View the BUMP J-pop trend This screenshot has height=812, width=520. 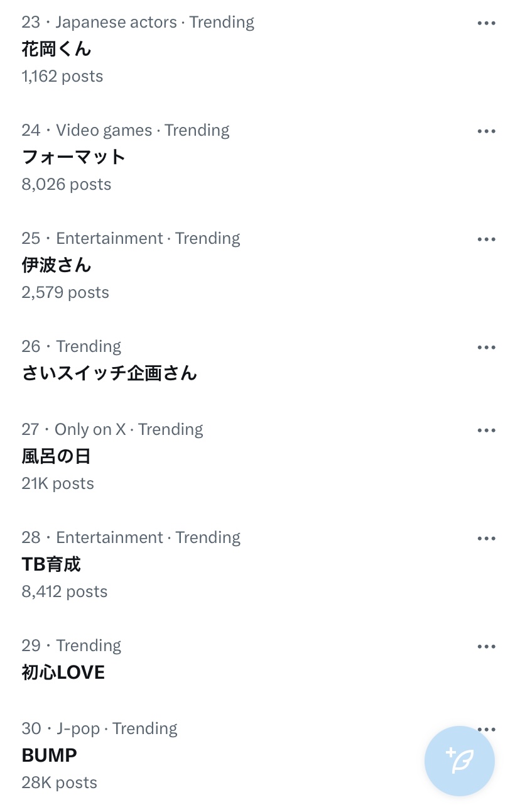coord(50,755)
